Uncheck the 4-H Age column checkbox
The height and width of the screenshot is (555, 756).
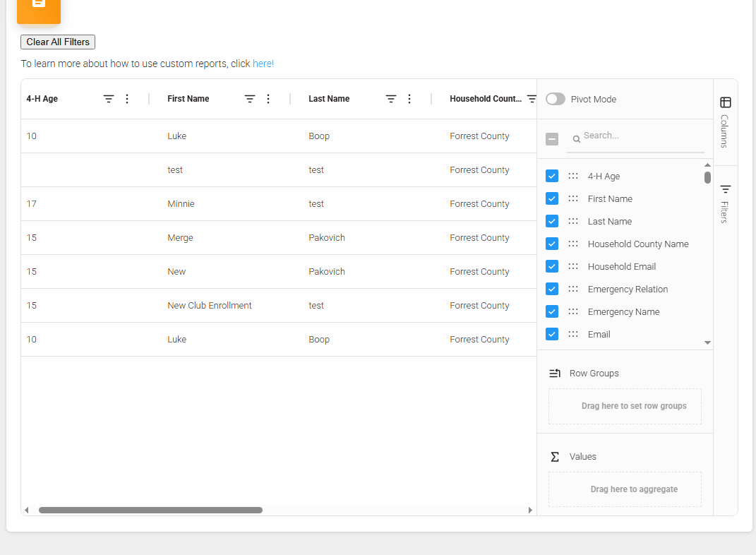[552, 176]
